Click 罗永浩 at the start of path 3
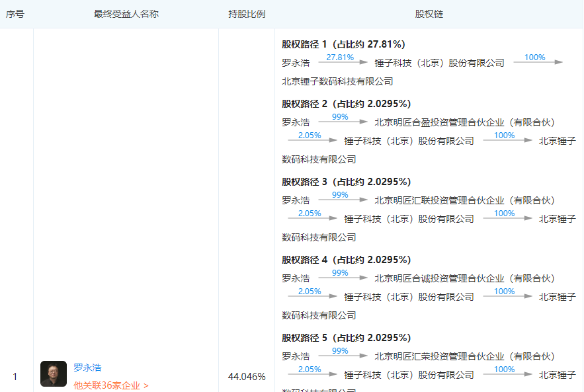Image resolution: width=584 pixels, height=392 pixels. [x=296, y=201]
